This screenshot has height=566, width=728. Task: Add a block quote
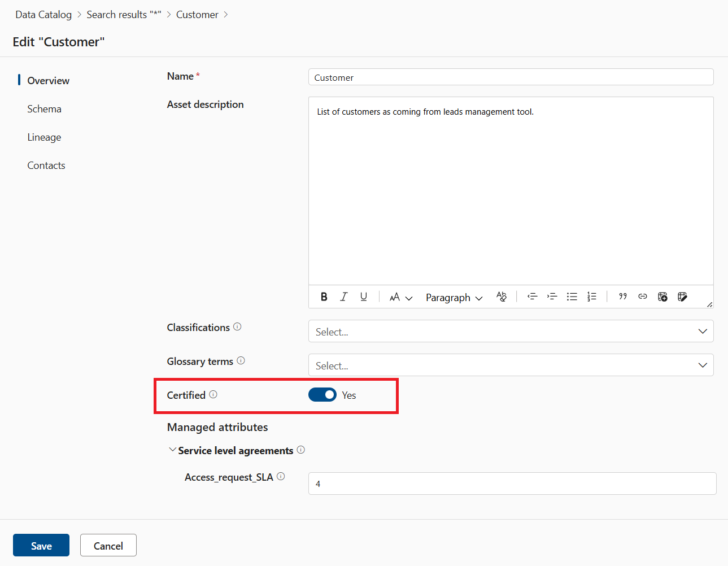coord(623,297)
